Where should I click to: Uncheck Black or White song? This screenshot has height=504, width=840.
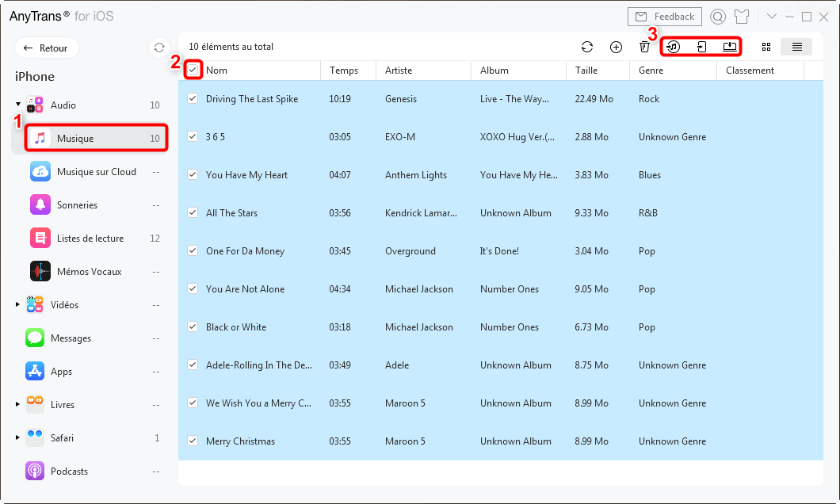coord(193,326)
